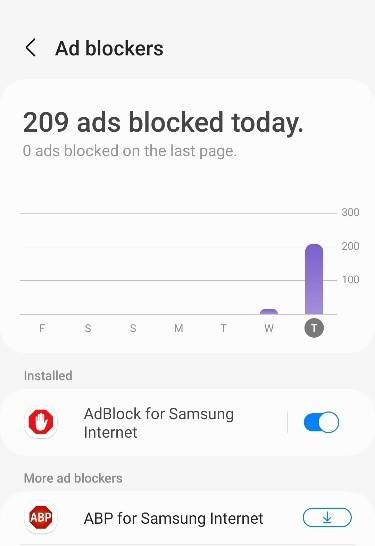Tap the small purple Wednesday bar
The width and height of the screenshot is (375, 546).
click(269, 312)
